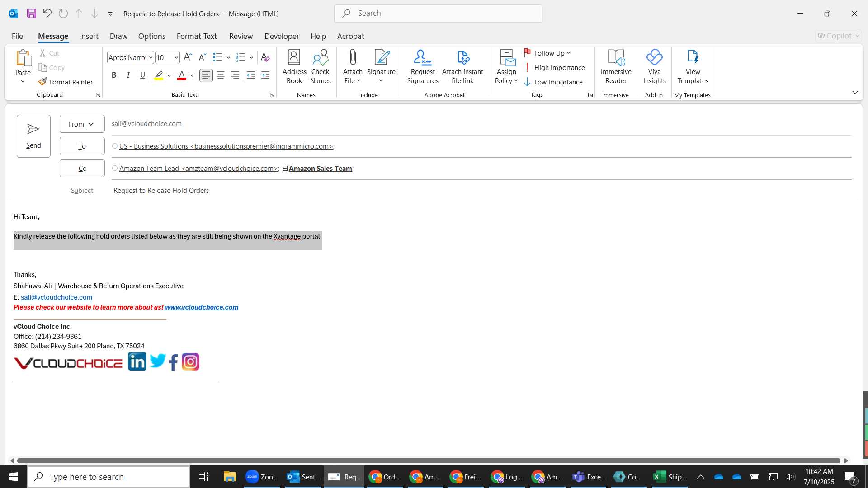This screenshot has height=488, width=868.
Task: Apply yellow text highlight color
Action: coord(159,75)
